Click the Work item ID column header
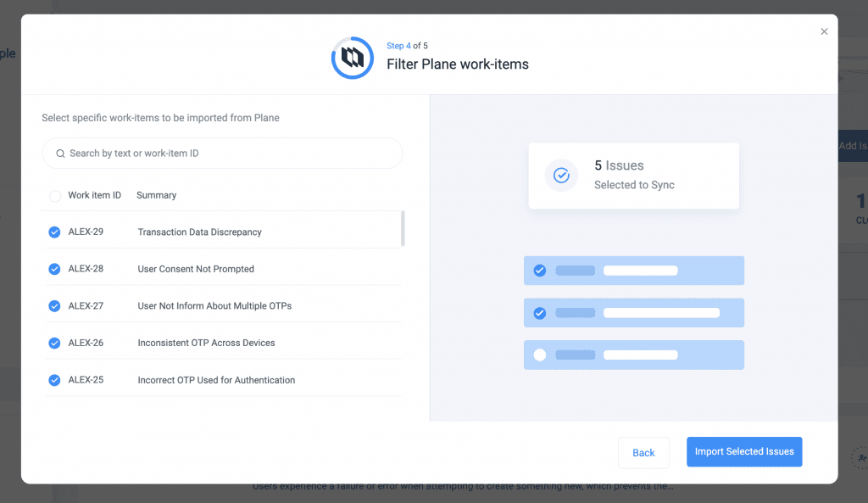Viewport: 868px width, 503px height. point(95,195)
